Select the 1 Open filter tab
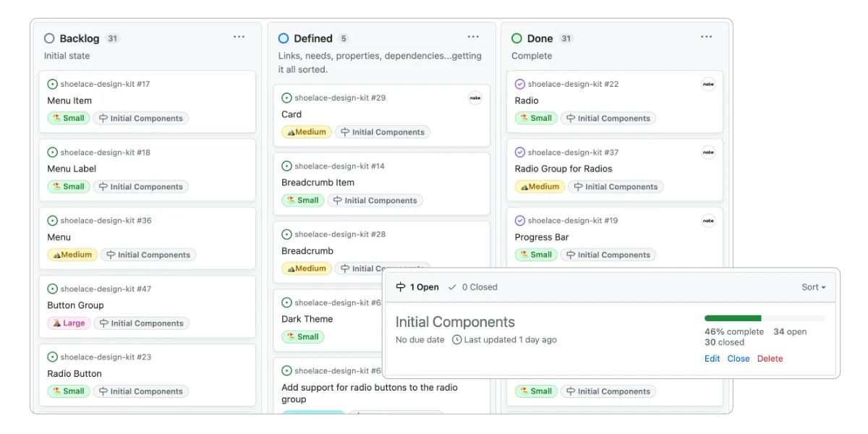The image size is (868, 434). pos(423,286)
